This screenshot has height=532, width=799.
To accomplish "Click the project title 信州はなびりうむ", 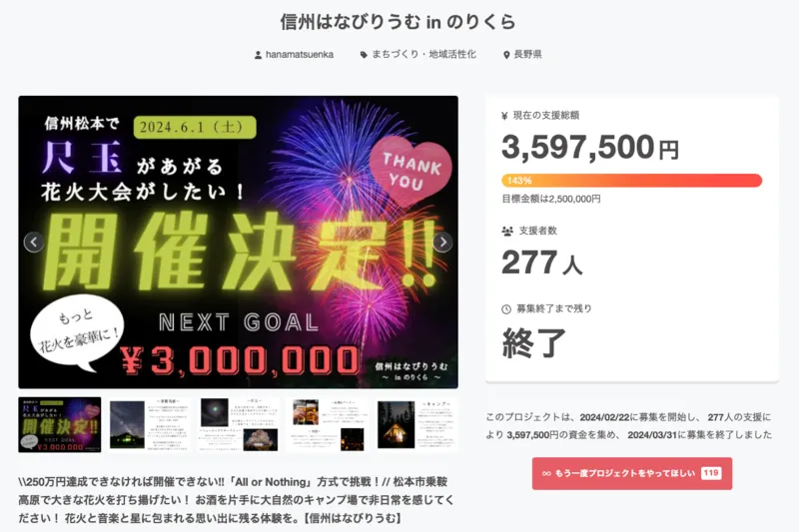I will pyautogui.click(x=399, y=22).
